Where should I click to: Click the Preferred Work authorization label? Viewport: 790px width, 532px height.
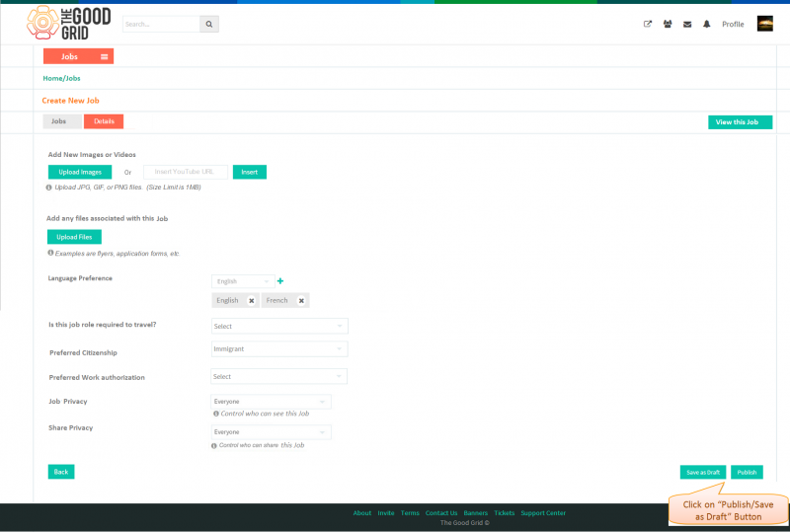[x=97, y=377]
